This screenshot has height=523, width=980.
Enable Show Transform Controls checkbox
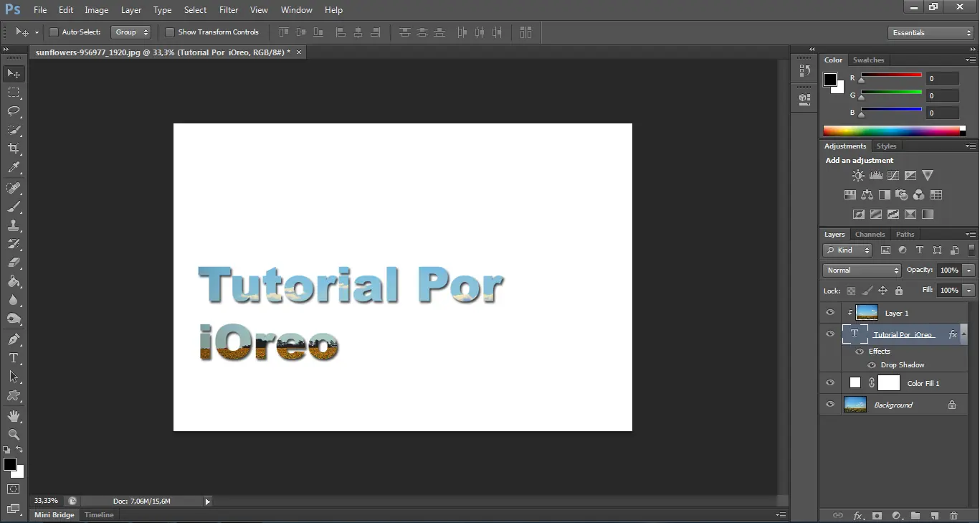(170, 32)
